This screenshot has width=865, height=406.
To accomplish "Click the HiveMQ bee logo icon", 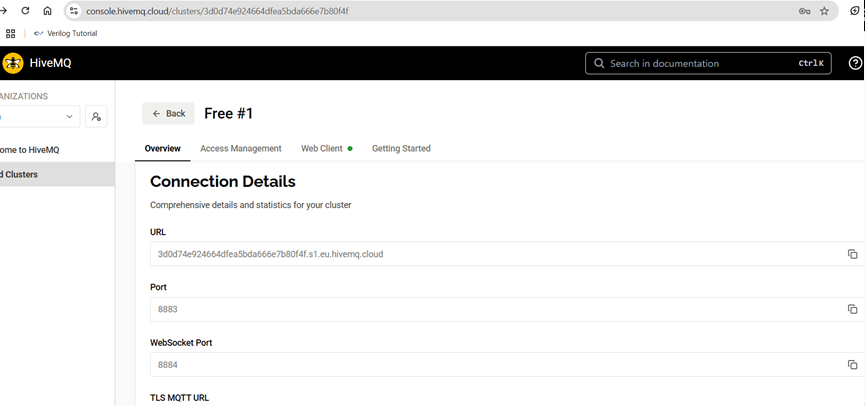I will pyautogui.click(x=13, y=63).
